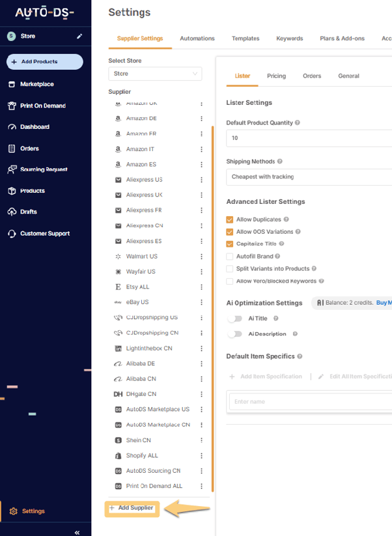
Task: Click the Default Product Quantity help icon
Action: pyautogui.click(x=298, y=122)
